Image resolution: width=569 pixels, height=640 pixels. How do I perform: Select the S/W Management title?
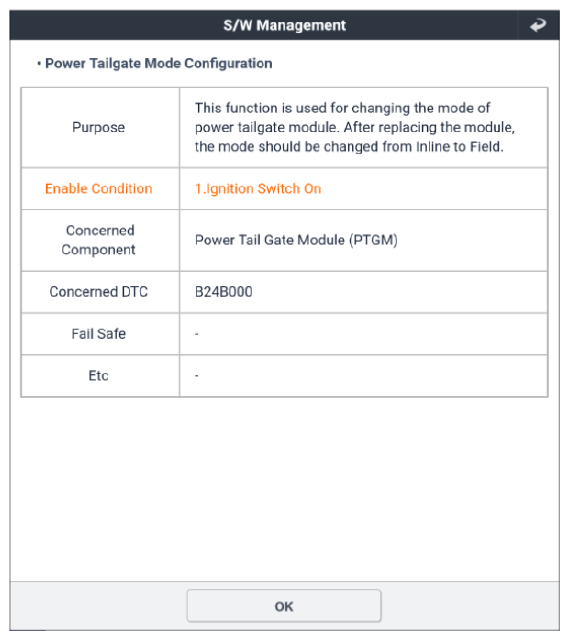click(284, 25)
